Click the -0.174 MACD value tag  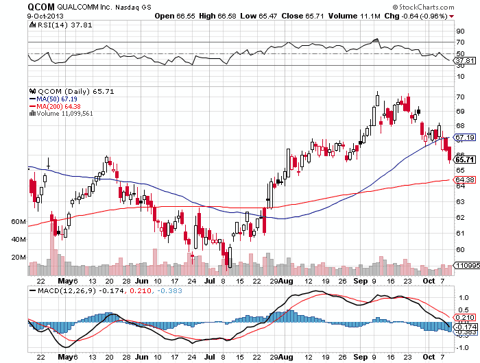[x=466, y=327]
